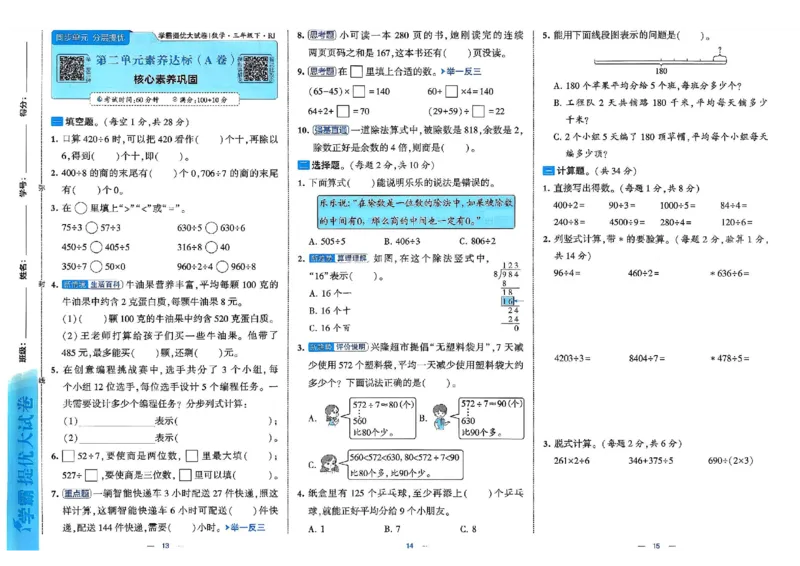
Task: Click the empty box in 64÷2+□=70
Action: coord(343,111)
